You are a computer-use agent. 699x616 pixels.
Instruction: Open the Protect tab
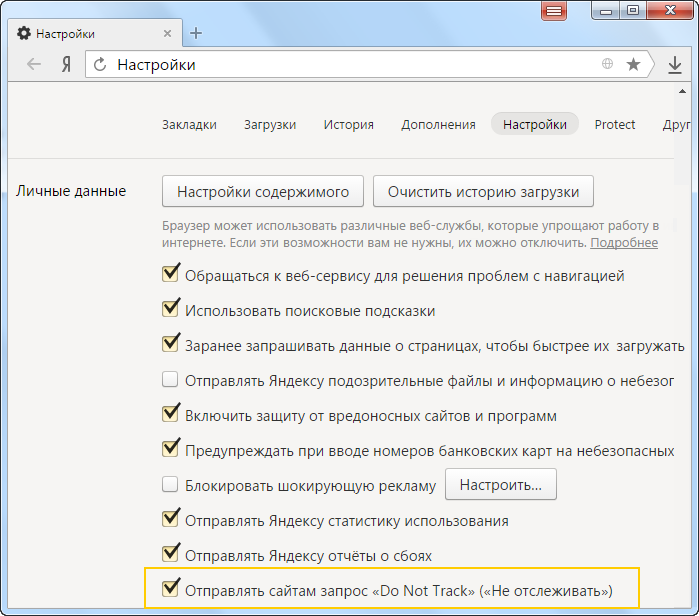(x=615, y=124)
